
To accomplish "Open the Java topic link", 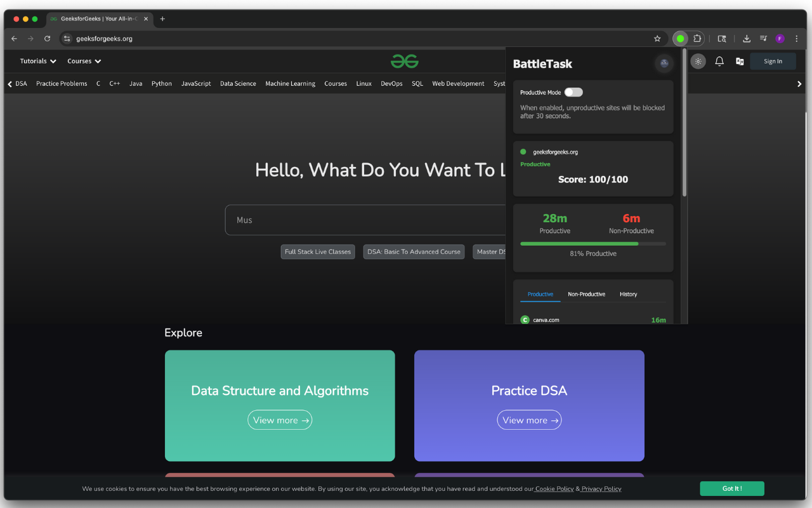I will click(136, 84).
